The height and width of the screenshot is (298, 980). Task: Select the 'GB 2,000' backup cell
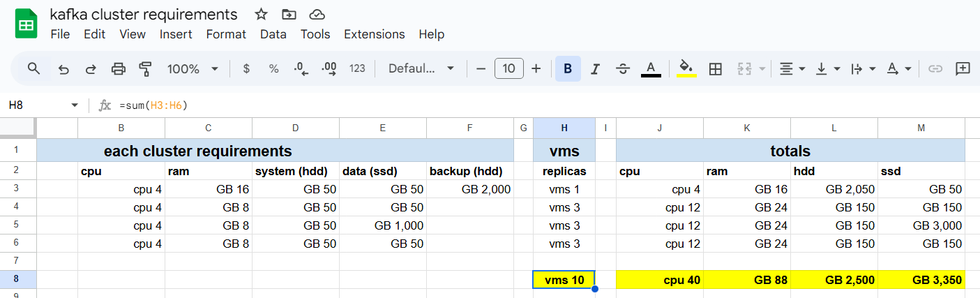[469, 189]
